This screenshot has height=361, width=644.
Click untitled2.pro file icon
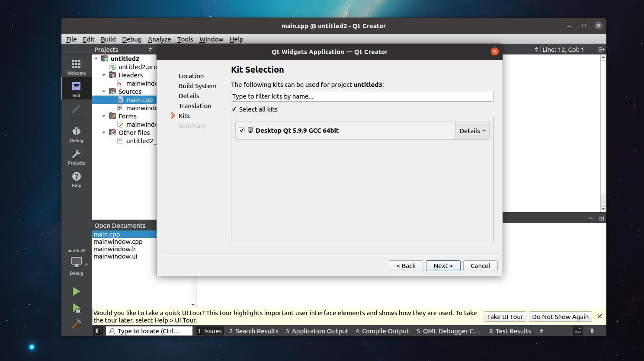point(113,67)
